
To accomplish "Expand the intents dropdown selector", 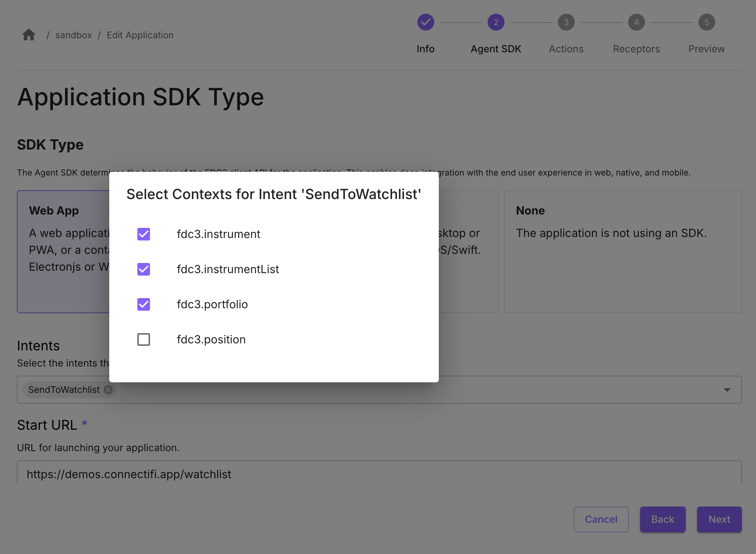I will (727, 390).
